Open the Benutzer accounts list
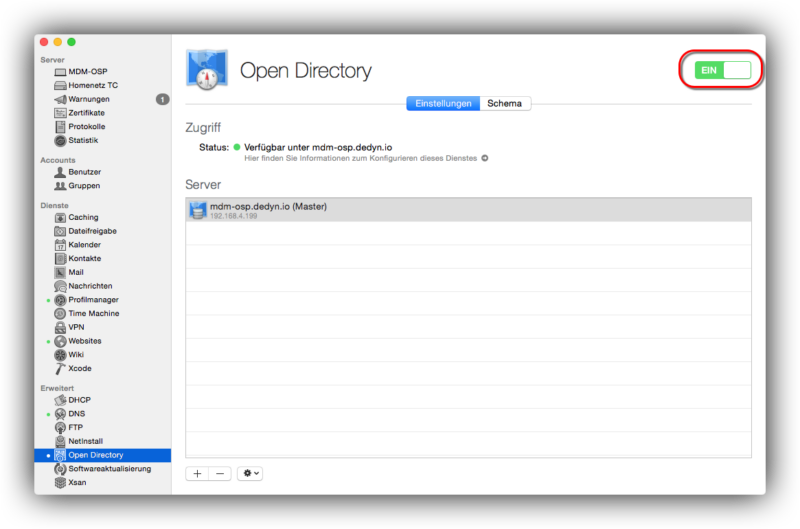The image size is (800, 529). click(84, 172)
